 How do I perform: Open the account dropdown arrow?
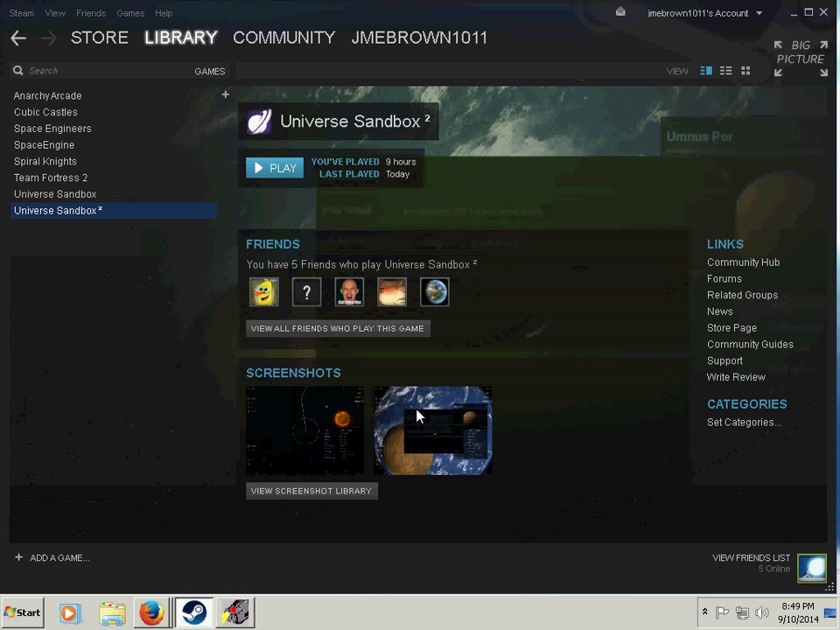(759, 13)
